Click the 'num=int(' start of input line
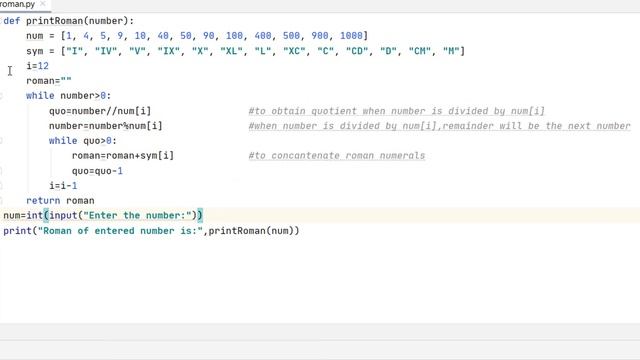This screenshot has width=640, height=360. [x=26, y=216]
